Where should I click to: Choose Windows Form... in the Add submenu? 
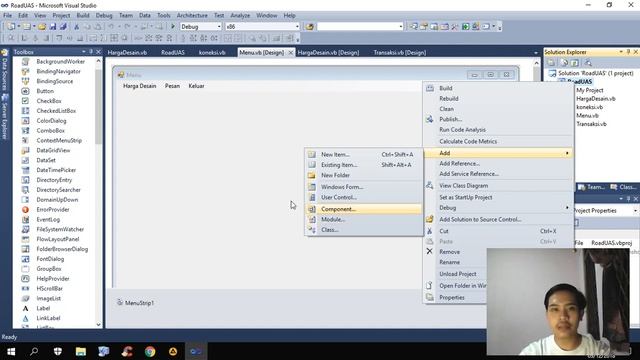tap(364, 187)
